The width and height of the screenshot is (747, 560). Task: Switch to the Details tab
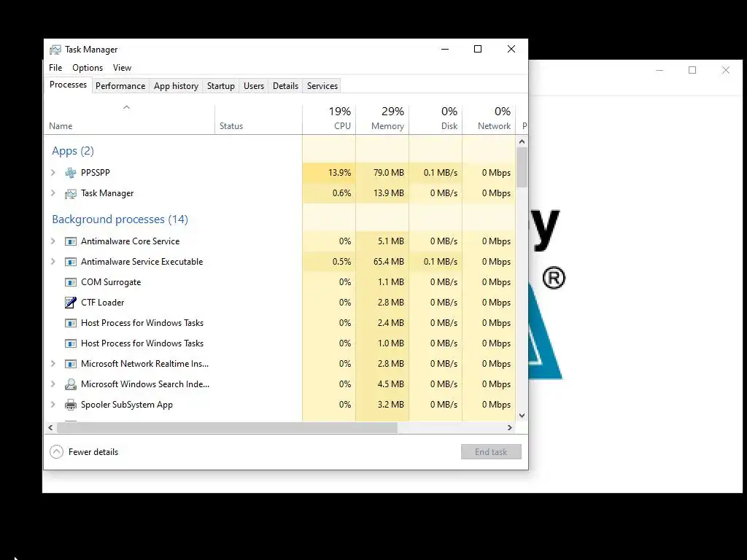point(285,86)
